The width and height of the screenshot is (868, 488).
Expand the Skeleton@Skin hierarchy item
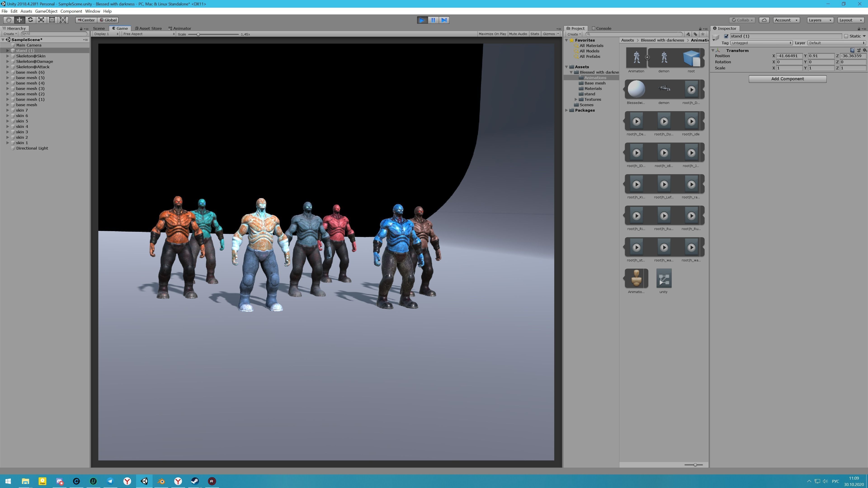click(x=8, y=56)
